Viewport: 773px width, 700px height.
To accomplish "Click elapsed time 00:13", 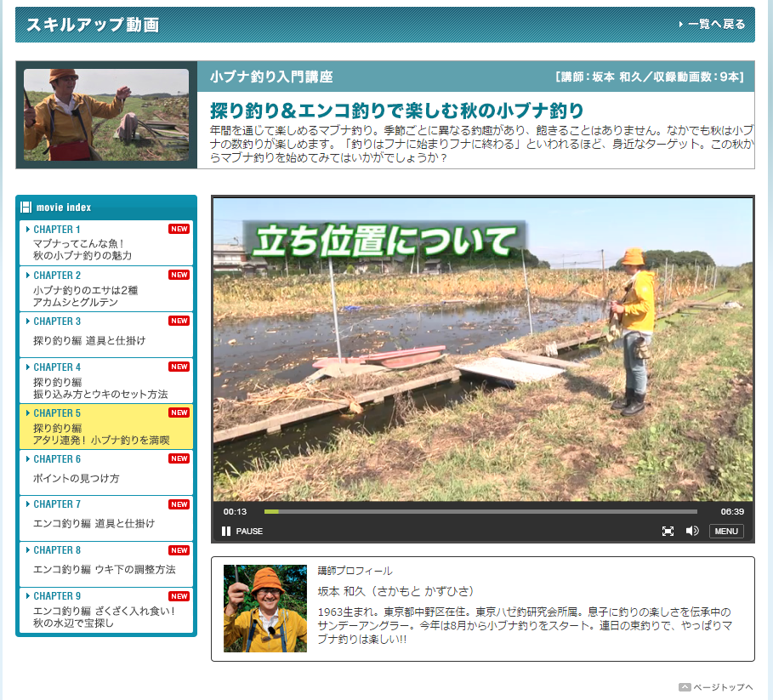I will click(235, 512).
